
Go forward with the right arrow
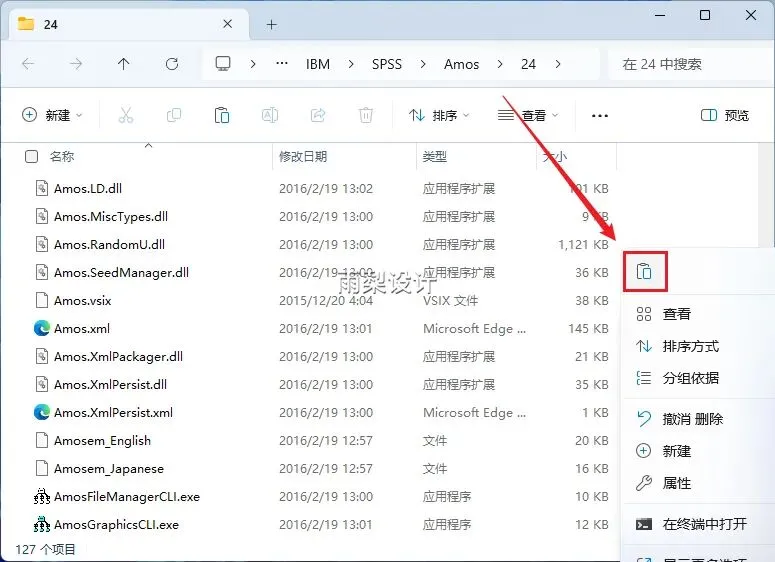tap(76, 64)
